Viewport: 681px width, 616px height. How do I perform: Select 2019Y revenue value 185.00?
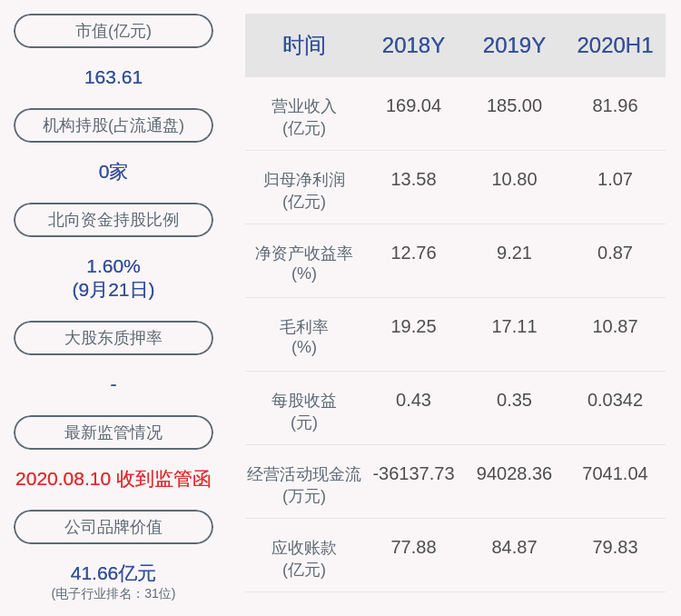click(514, 105)
